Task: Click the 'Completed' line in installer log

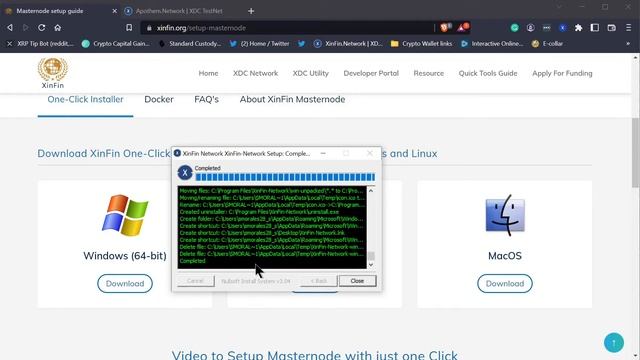Action: coord(193,261)
